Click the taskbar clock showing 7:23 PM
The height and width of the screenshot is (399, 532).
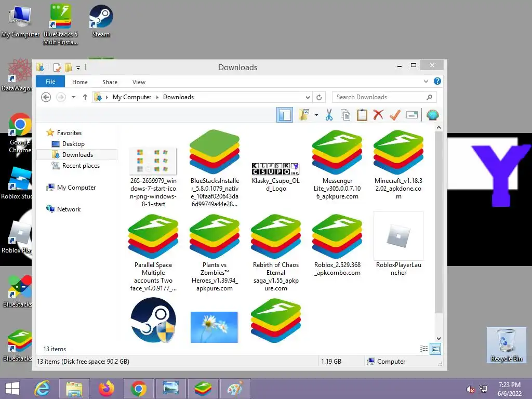pyautogui.click(x=509, y=385)
